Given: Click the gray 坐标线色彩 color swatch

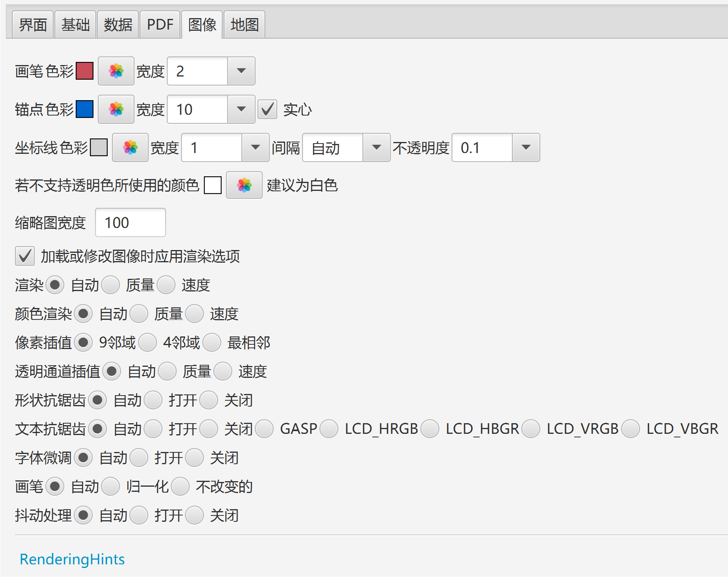Looking at the screenshot, I should point(99,148).
